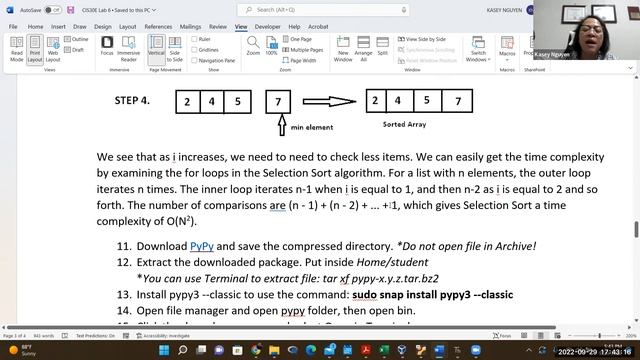Open the Developer tab
This screenshot has height=360, width=640.
(x=268, y=27)
